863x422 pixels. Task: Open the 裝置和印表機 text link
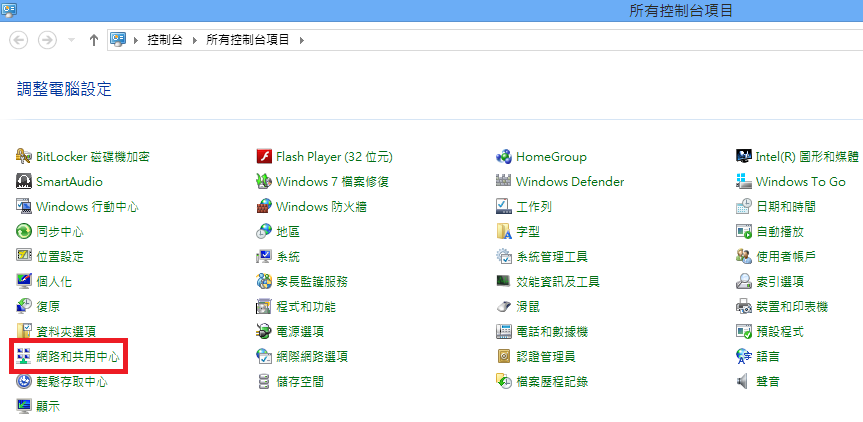click(x=792, y=306)
